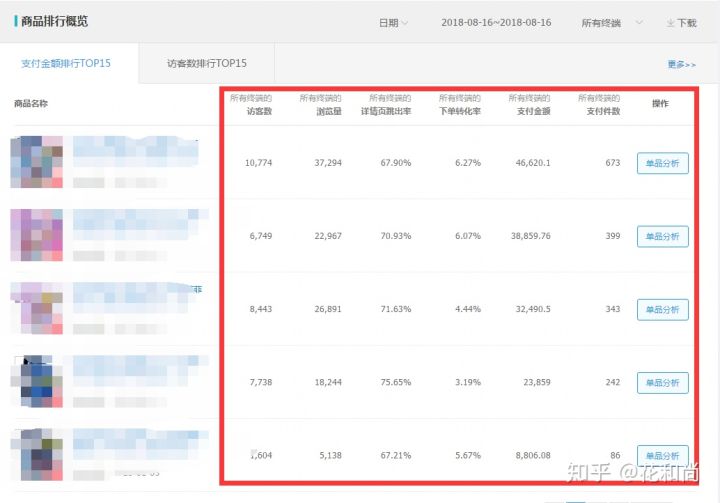Switch to 支付金额排行TOP15 tab
This screenshot has height=503, width=720.
66,64
